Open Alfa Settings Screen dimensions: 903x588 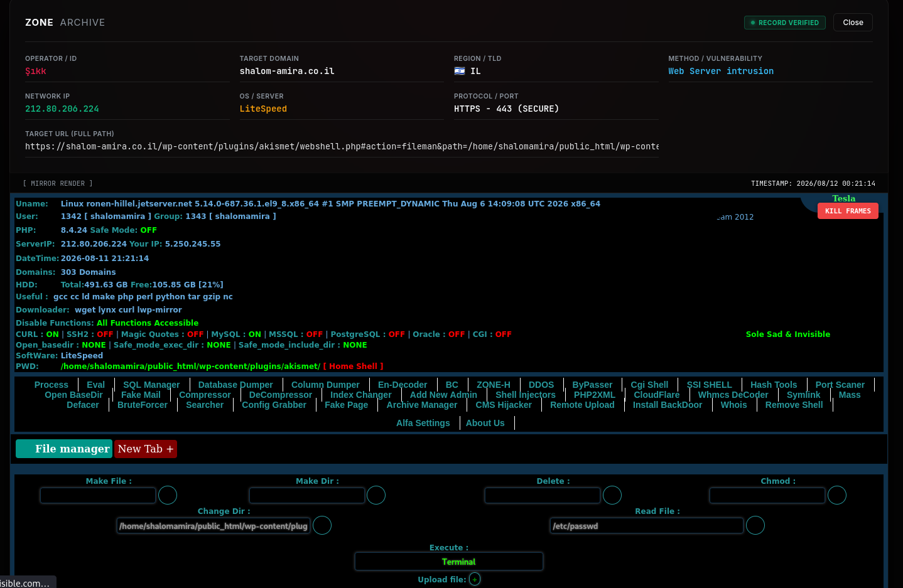(x=423, y=423)
